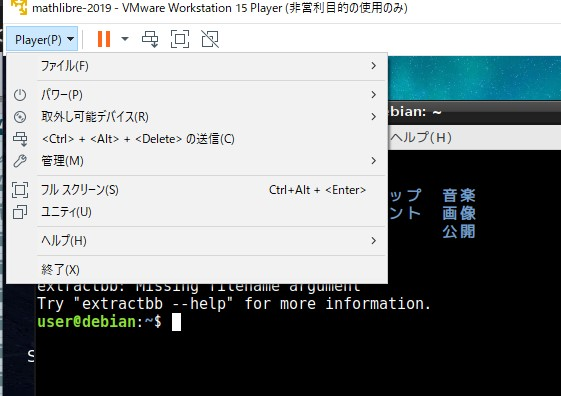Open the 管理(M) submenu
This screenshot has height=396, width=561.
tap(197, 161)
